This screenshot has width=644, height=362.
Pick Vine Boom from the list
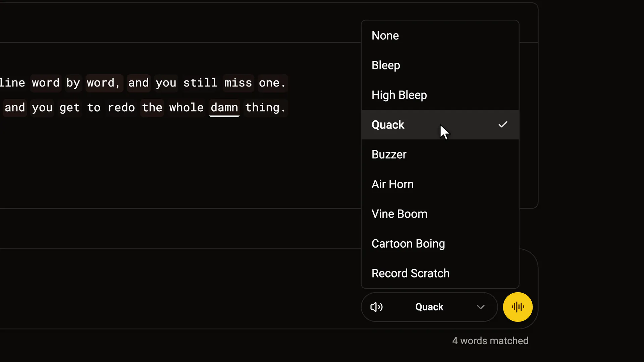coord(440,214)
